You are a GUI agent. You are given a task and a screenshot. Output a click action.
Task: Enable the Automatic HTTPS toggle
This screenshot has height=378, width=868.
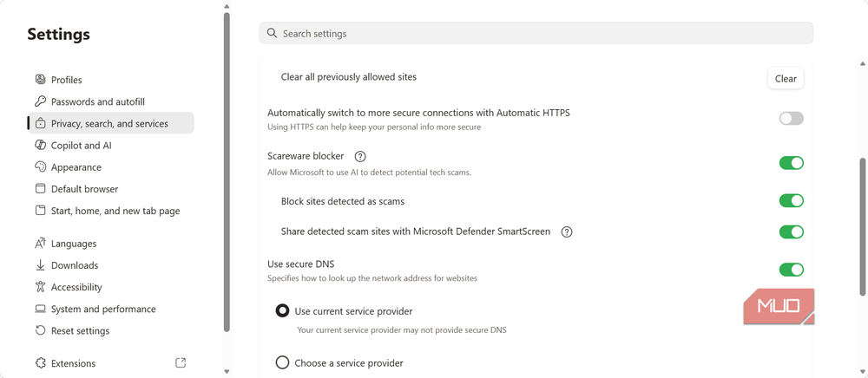[791, 118]
